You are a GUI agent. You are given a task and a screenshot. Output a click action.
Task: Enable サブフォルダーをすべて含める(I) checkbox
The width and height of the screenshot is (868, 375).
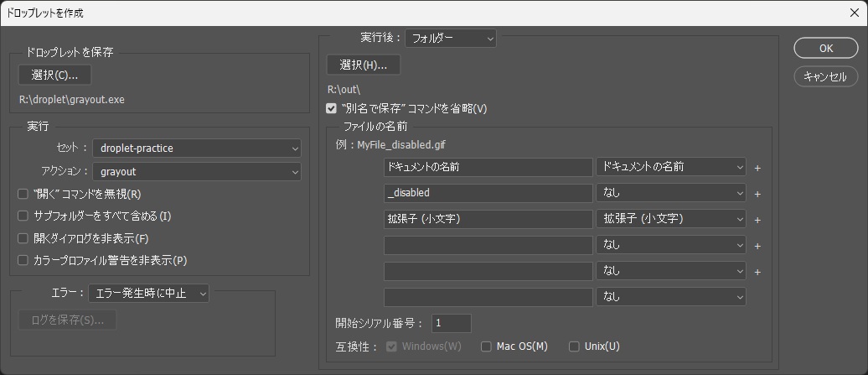[23, 216]
